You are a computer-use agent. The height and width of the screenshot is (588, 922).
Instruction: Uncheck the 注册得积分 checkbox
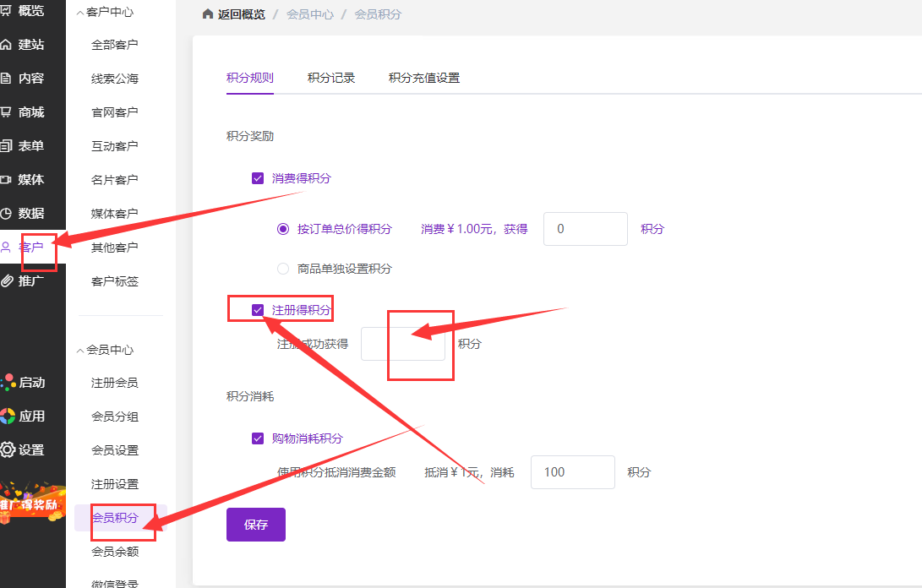pyautogui.click(x=258, y=310)
